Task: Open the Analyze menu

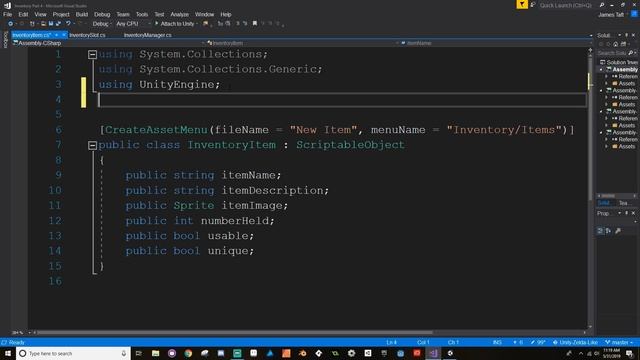Action: coord(180,14)
